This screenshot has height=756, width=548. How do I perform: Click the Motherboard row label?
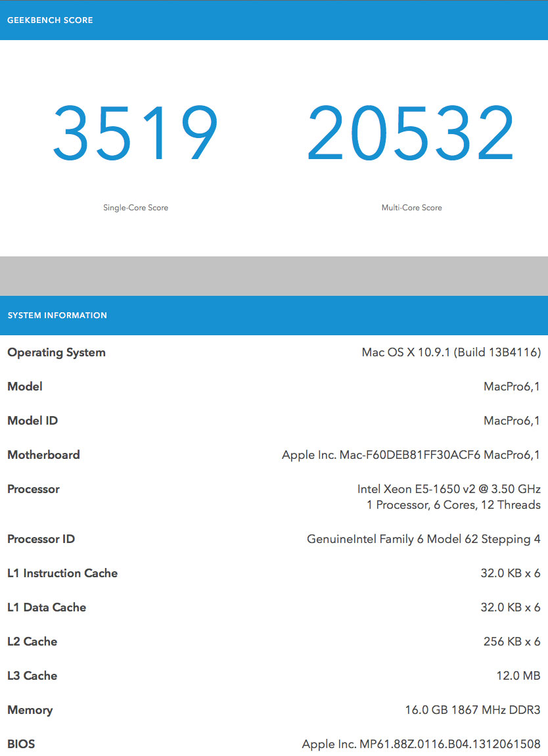click(x=44, y=455)
